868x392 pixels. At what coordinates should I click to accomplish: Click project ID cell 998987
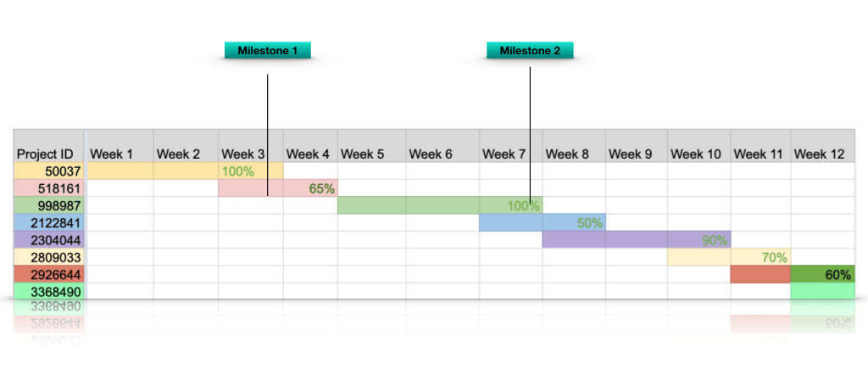click(48, 205)
